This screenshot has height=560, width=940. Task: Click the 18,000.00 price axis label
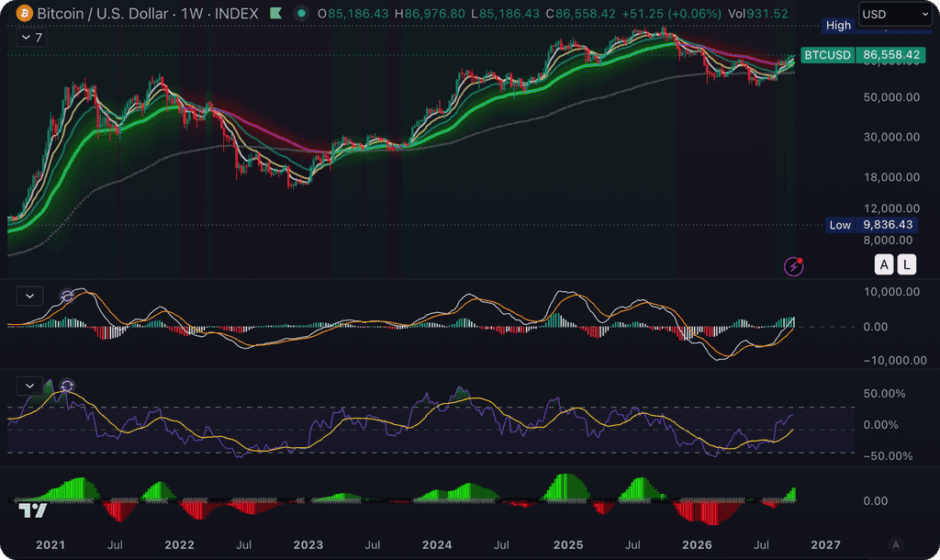891,177
